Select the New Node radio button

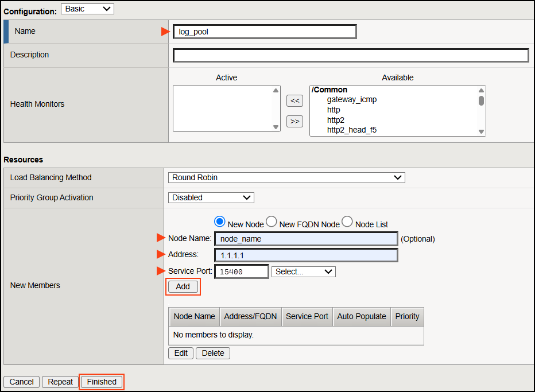coord(220,221)
